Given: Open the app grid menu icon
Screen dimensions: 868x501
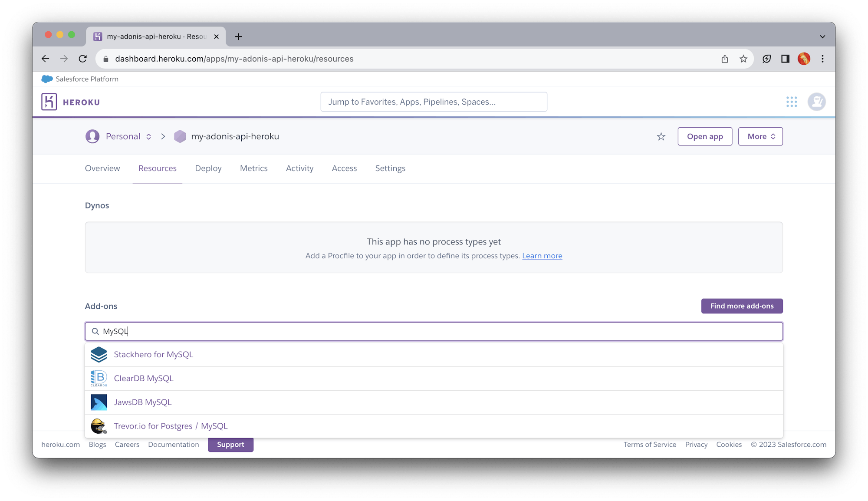Looking at the screenshot, I should tap(792, 102).
